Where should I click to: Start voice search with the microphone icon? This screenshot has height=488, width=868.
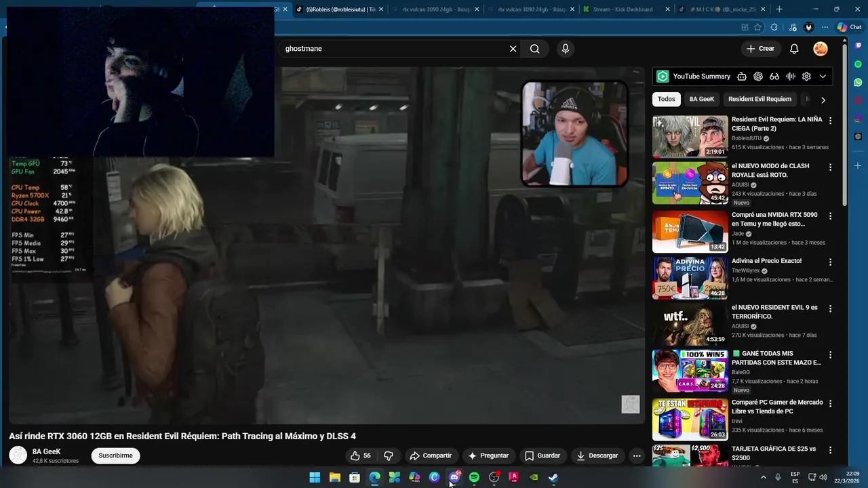[565, 49]
